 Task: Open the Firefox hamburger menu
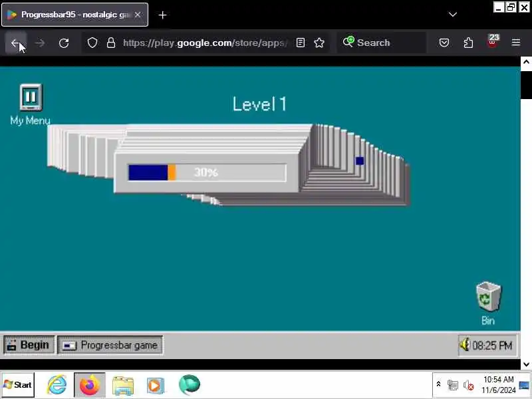pos(516,43)
